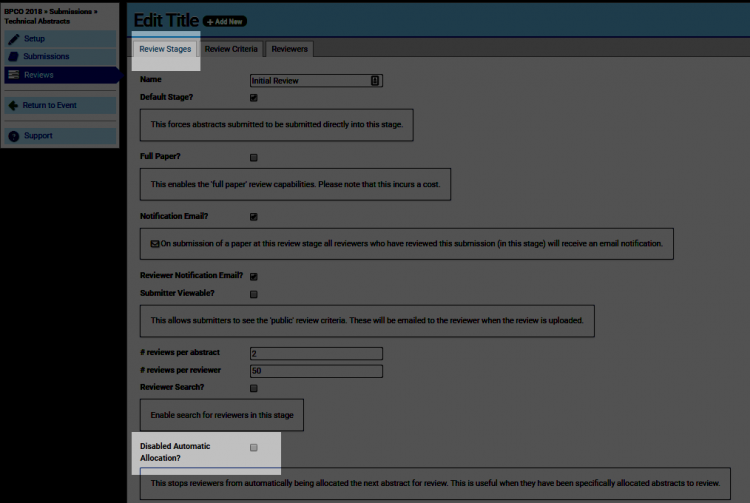Viewport: 750px width, 503px height.
Task: Open the Review Criteria tab
Action: coord(231,49)
